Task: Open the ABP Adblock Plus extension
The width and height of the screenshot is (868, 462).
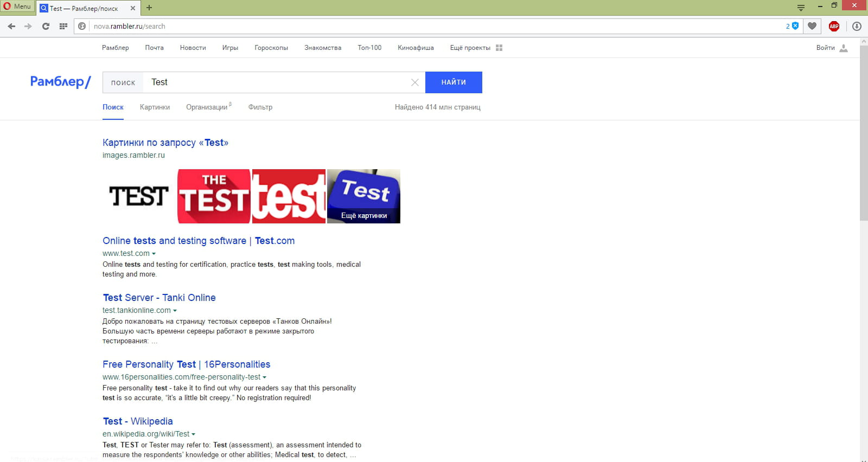Action: click(834, 26)
